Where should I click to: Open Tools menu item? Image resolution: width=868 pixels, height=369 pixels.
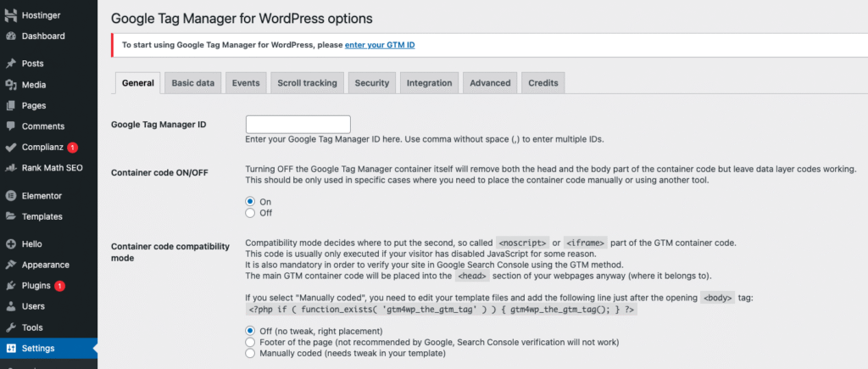tap(48, 327)
